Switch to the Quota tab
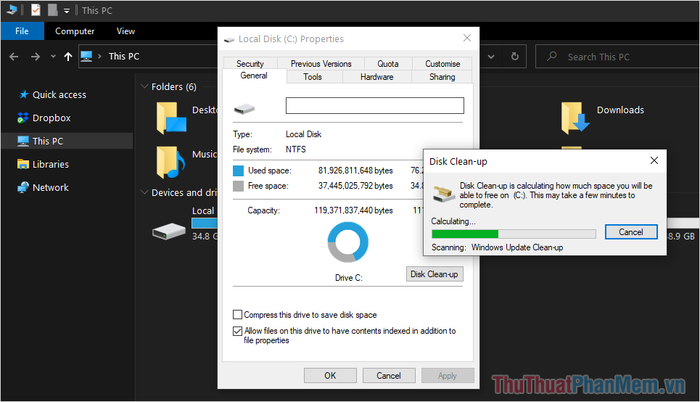Screen dimensions: 700x402 (388, 63)
